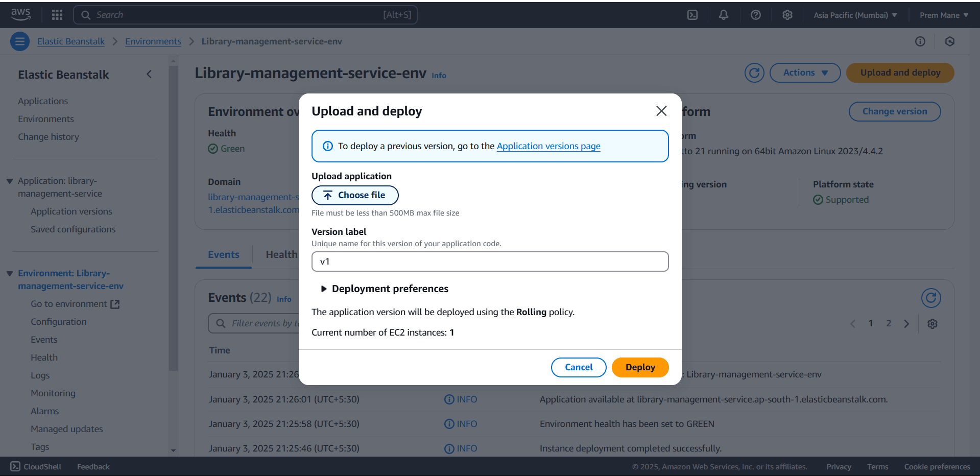Open the AWS services grid menu
This screenshot has height=476, width=980.
coord(57,15)
